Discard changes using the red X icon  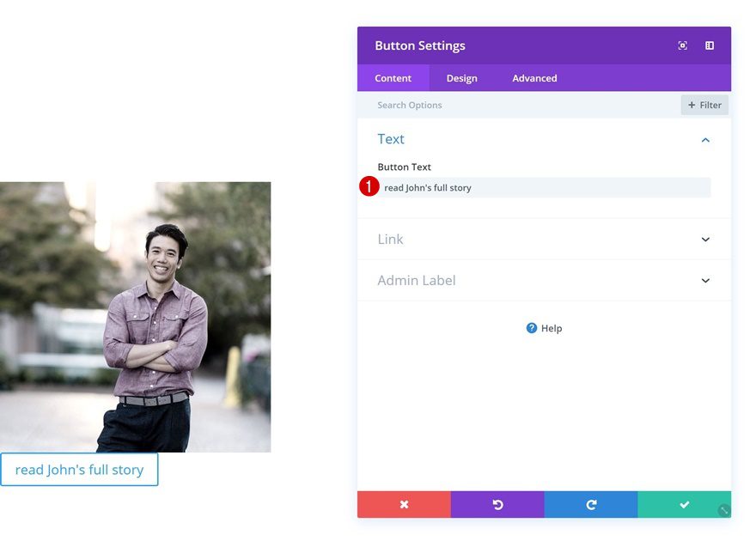pyautogui.click(x=404, y=505)
